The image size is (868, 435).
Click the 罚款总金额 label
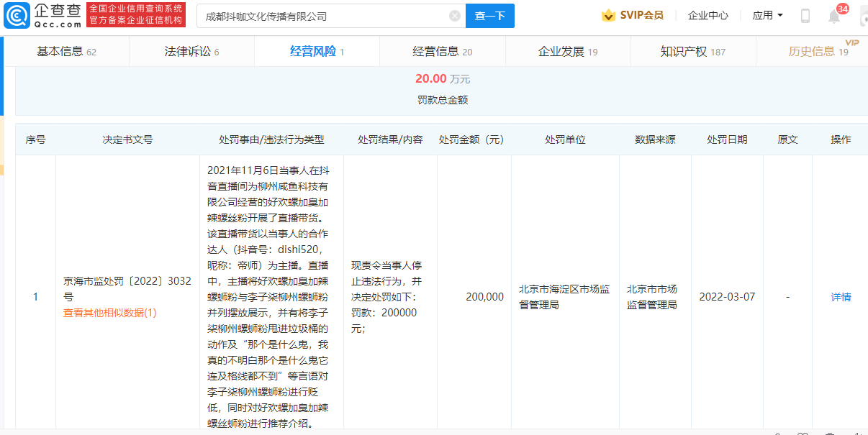tap(442, 100)
